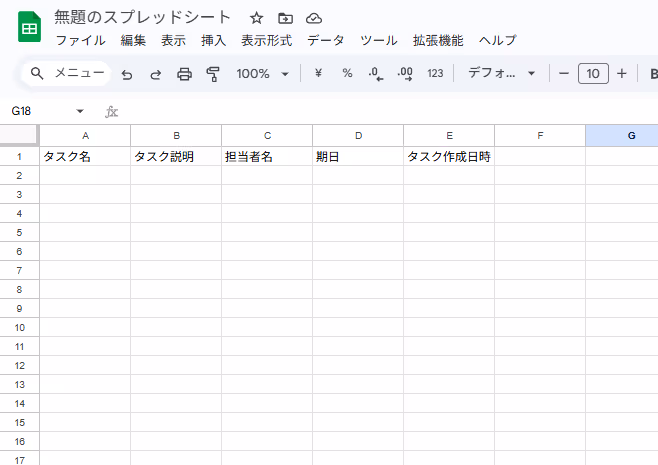Select cell containing タスク名

85,156
